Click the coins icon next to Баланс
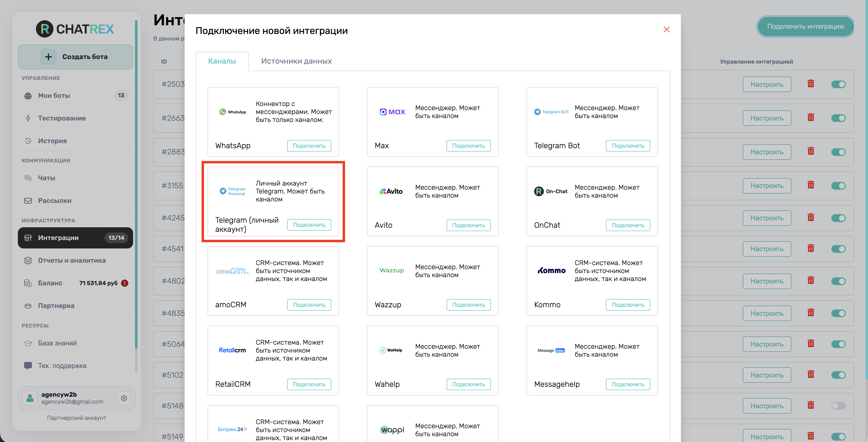Viewport: 868px width, 442px height. (28, 283)
